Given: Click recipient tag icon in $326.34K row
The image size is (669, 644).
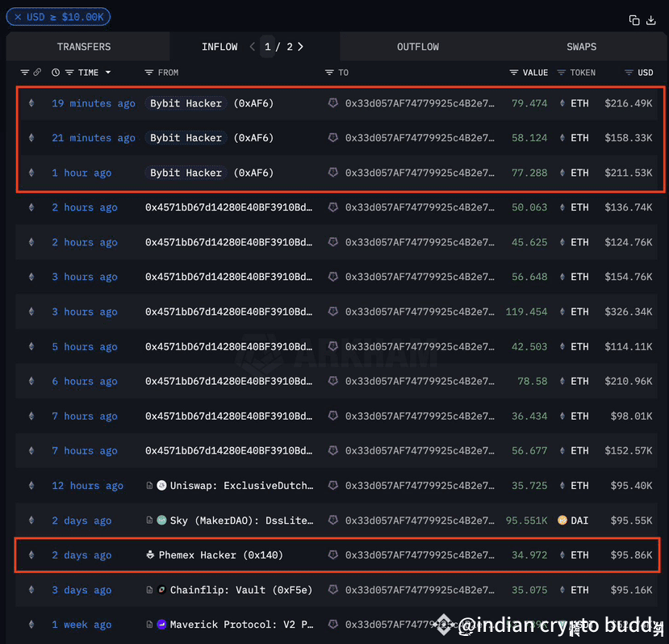Looking at the screenshot, I should click(332, 312).
